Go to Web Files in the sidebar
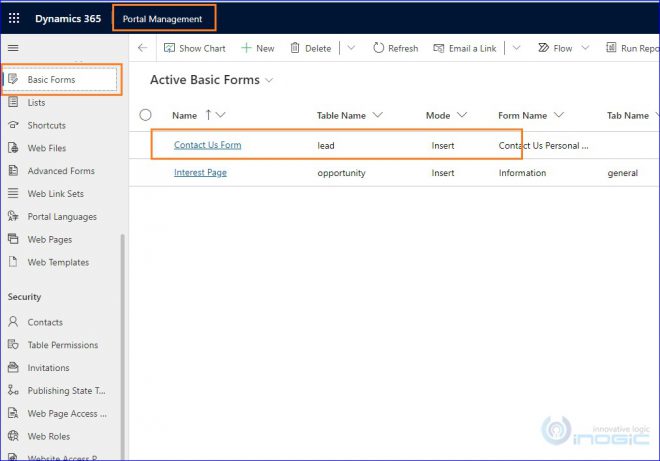 [x=47, y=148]
